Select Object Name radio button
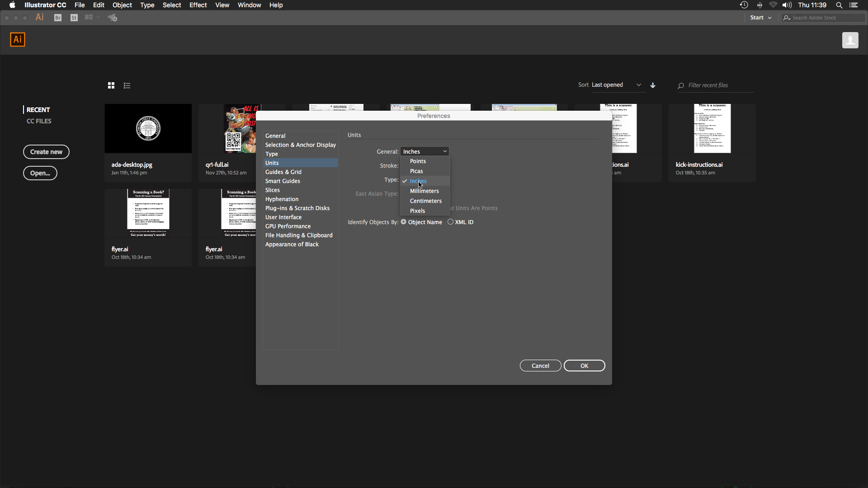868x488 pixels. click(404, 222)
